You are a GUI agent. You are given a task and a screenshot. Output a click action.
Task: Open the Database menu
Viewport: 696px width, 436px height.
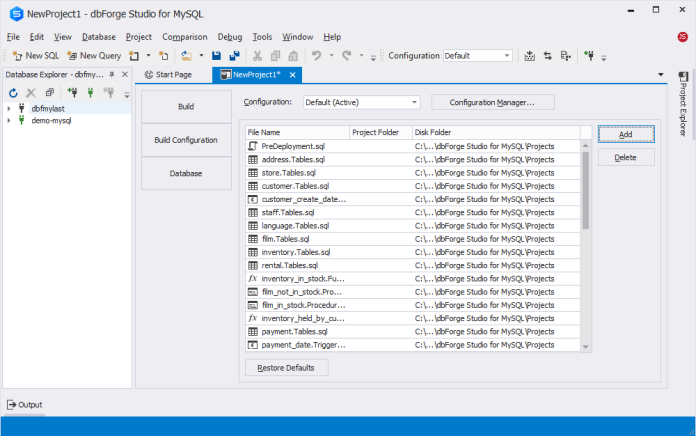99,37
